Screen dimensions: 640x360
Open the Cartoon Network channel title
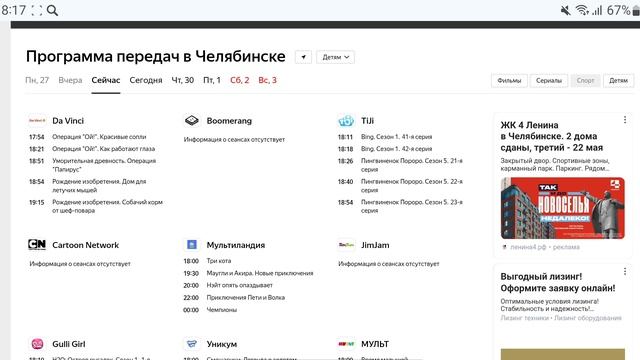point(85,245)
